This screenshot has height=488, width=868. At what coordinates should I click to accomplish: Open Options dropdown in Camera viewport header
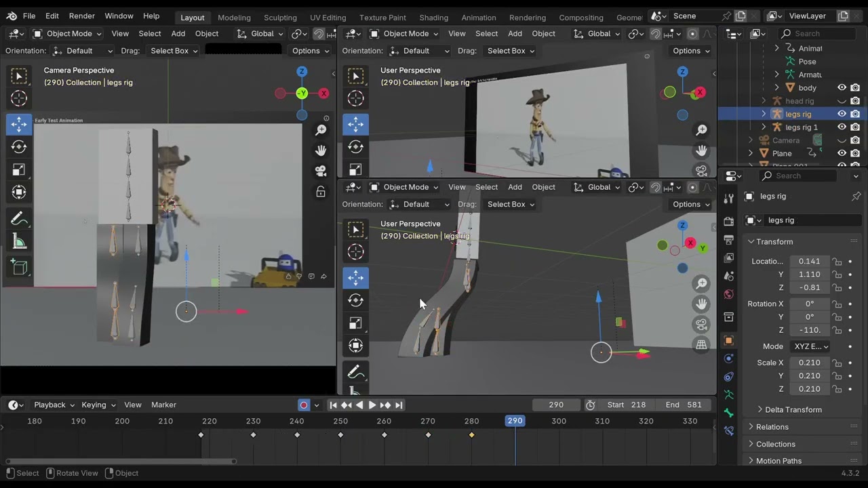(310, 51)
